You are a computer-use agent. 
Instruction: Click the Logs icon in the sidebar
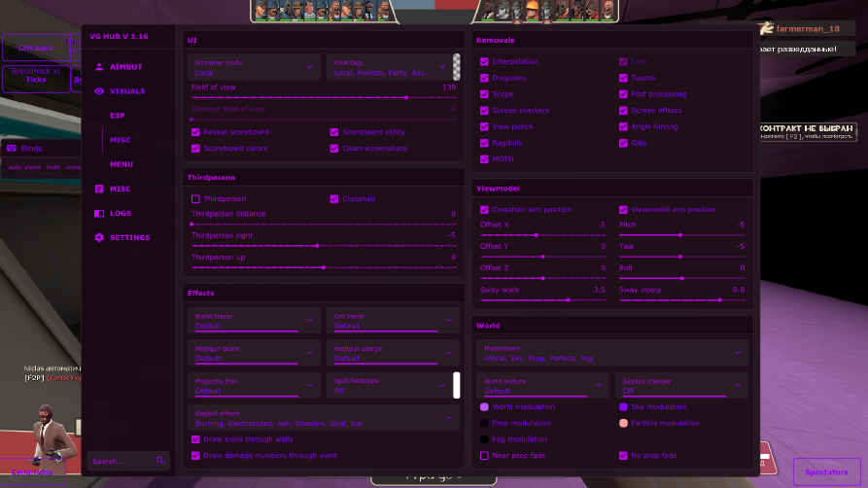pos(99,213)
